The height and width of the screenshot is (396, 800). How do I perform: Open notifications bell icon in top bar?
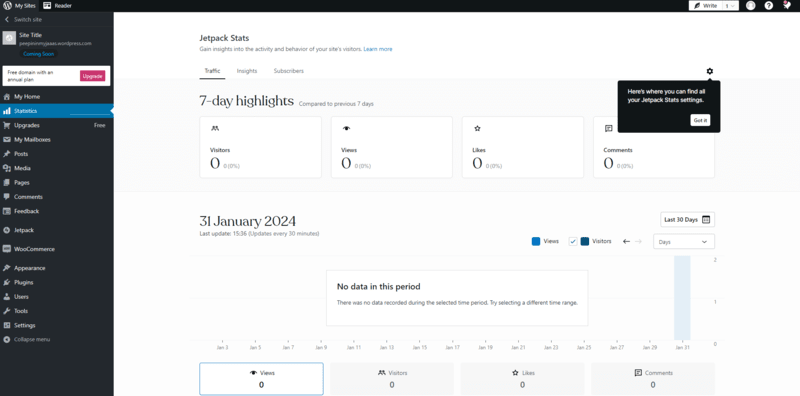[x=786, y=6]
